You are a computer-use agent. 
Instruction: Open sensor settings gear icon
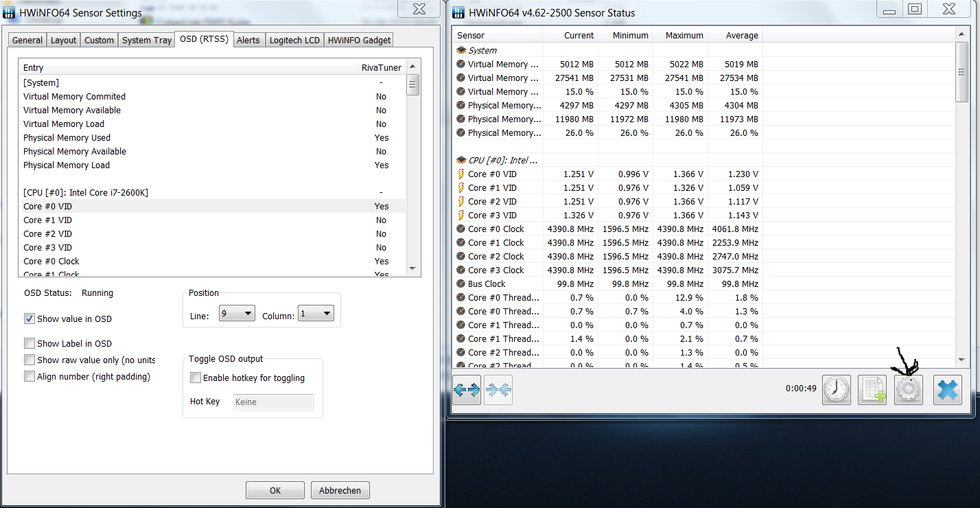click(x=909, y=390)
